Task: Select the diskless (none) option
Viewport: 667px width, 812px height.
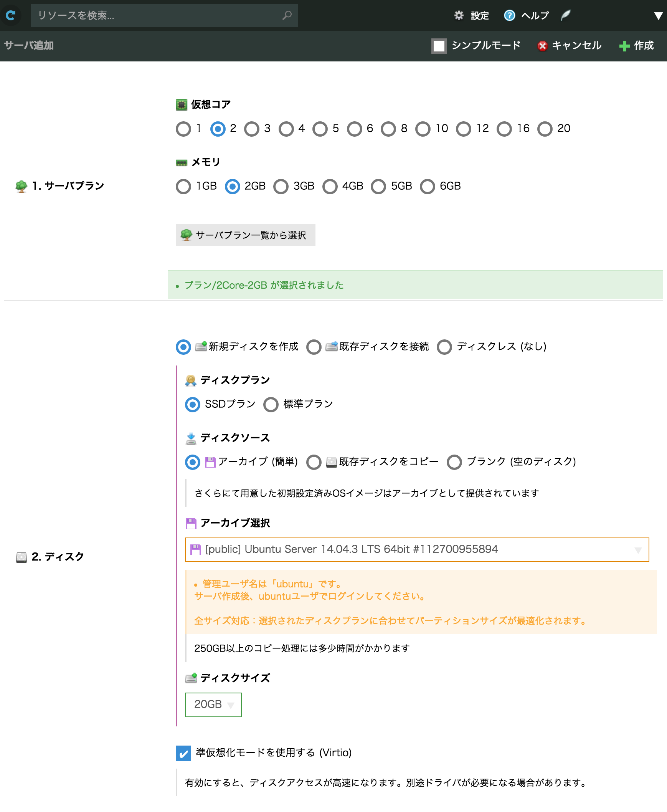Action: [x=444, y=347]
